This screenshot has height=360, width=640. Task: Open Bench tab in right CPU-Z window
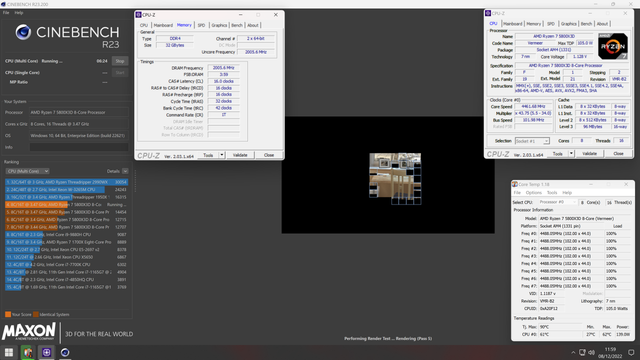point(586,24)
